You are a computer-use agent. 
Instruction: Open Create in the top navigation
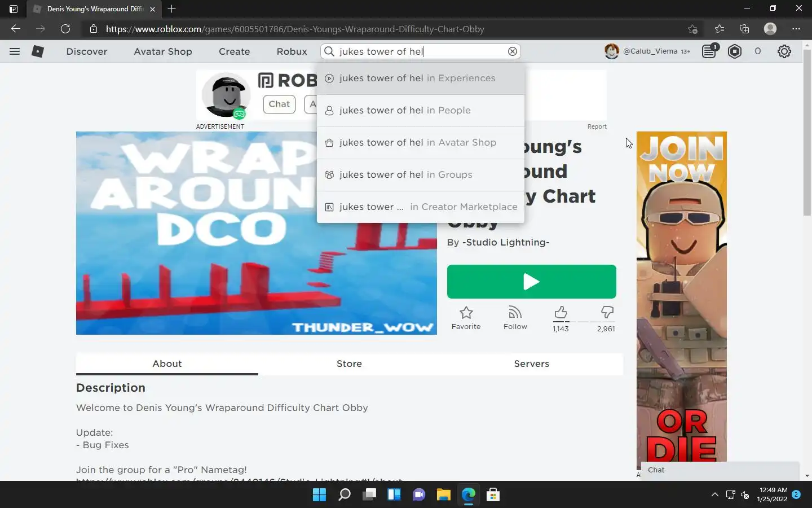(x=234, y=51)
